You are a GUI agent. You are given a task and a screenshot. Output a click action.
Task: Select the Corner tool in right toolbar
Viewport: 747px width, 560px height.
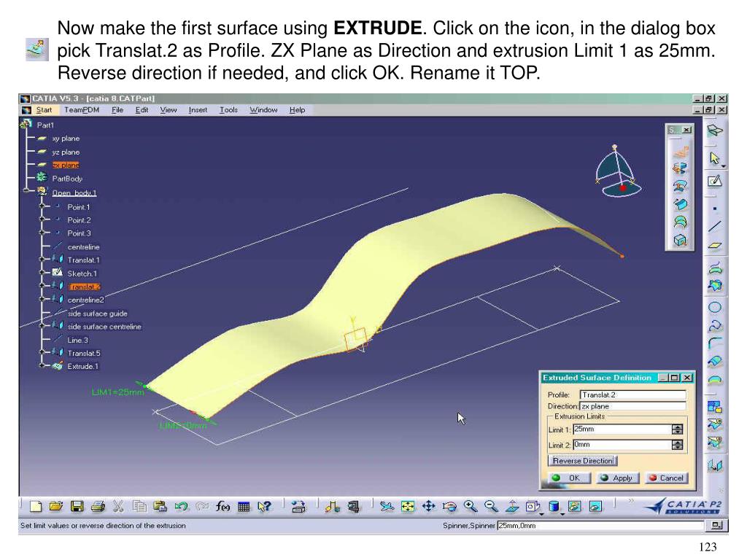tap(715, 343)
